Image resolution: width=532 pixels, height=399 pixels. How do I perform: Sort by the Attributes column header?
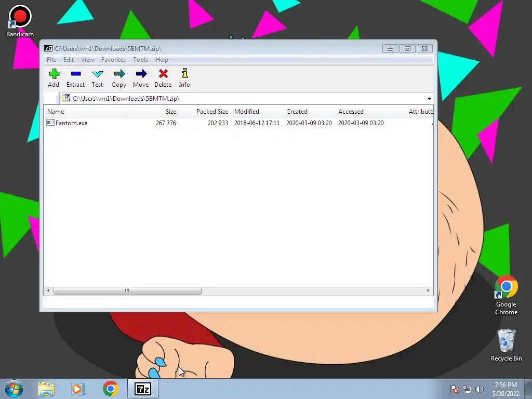(x=410, y=111)
